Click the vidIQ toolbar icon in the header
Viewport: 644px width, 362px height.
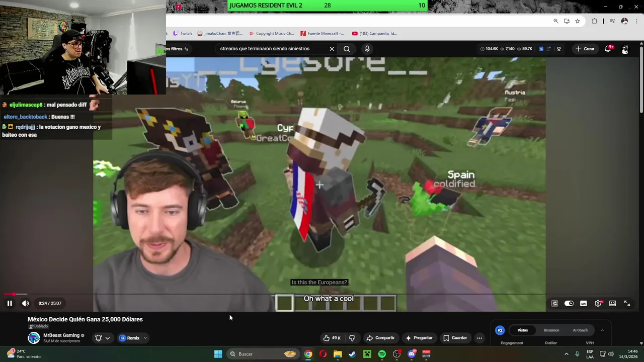point(541,49)
